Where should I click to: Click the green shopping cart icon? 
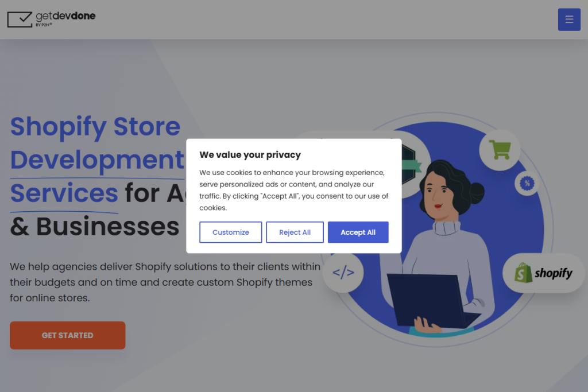pyautogui.click(x=500, y=150)
